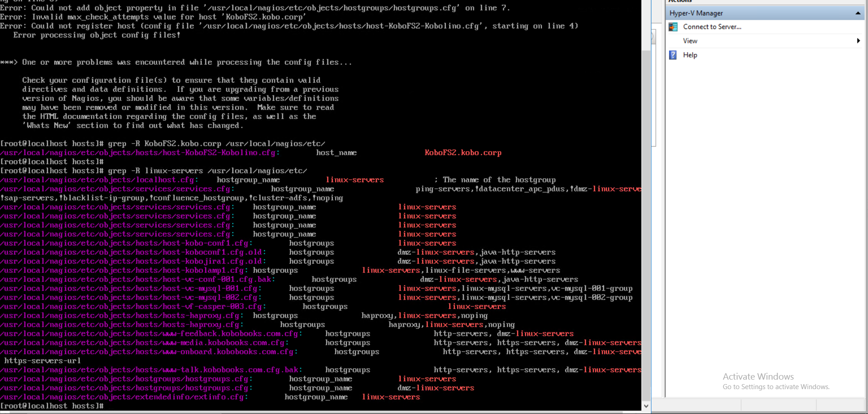Click the blue question mark Help icon
This screenshot has width=868, height=414.
[x=673, y=55]
